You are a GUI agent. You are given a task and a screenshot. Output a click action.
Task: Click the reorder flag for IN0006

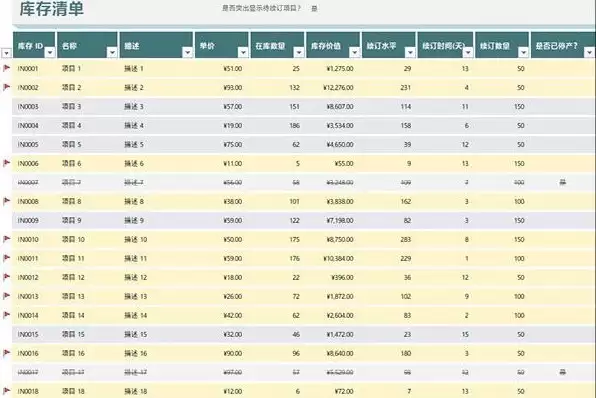pos(6,163)
